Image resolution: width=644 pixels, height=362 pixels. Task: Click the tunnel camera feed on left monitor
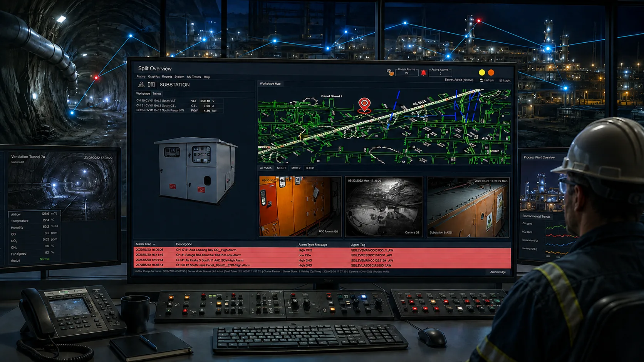click(61, 187)
